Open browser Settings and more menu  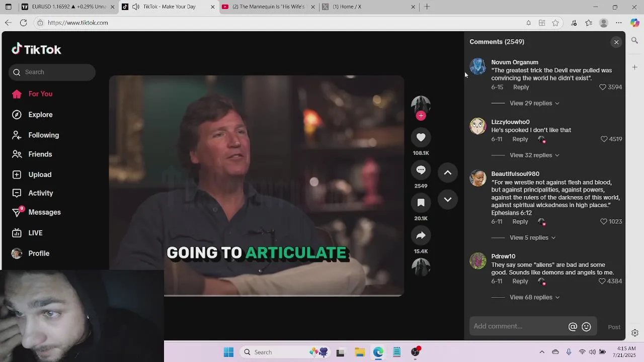click(x=619, y=23)
